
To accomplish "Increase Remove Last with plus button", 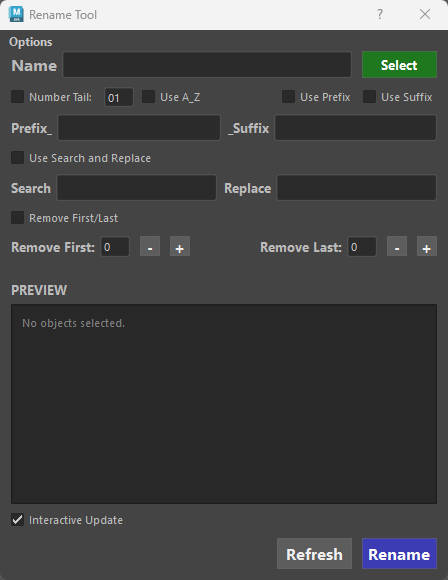I will pyautogui.click(x=427, y=247).
